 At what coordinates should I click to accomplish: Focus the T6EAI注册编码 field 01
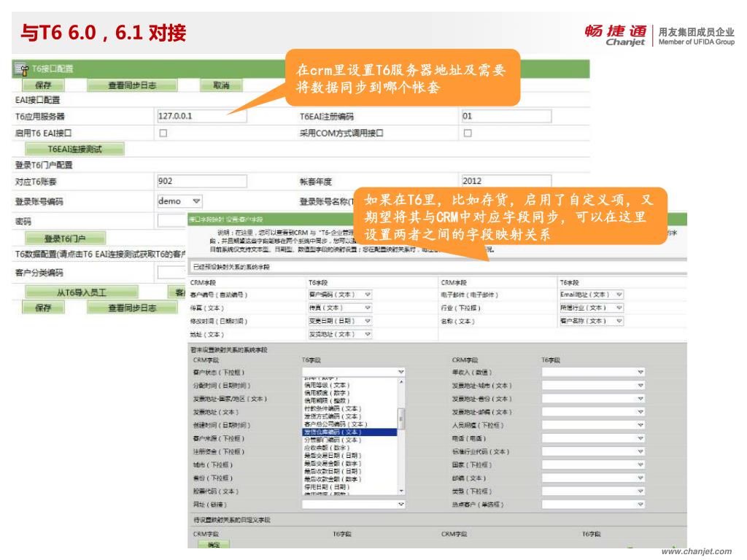tap(506, 116)
